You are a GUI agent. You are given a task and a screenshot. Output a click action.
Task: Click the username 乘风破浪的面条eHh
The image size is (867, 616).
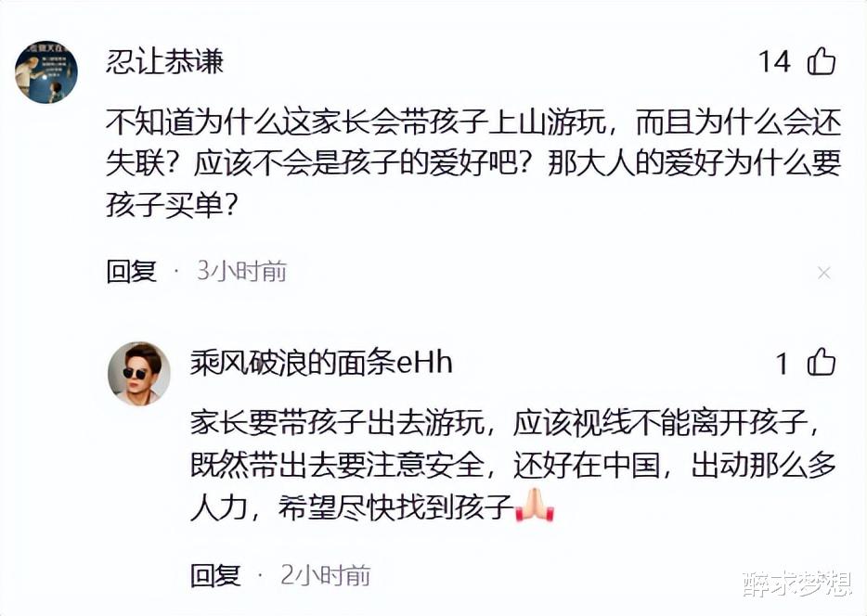[321, 363]
